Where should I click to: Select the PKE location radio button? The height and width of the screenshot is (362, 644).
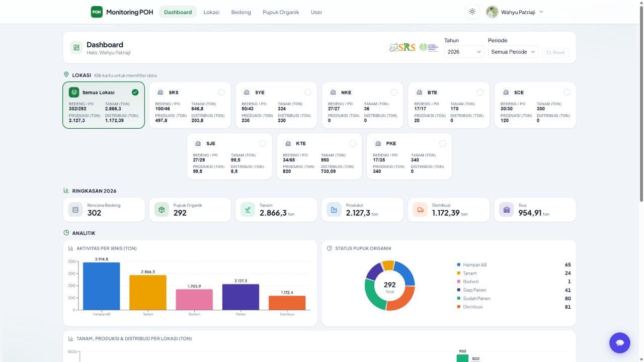(442, 143)
